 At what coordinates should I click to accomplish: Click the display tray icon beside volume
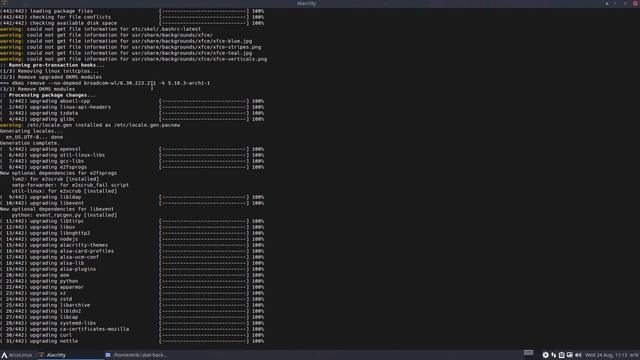[570, 355]
